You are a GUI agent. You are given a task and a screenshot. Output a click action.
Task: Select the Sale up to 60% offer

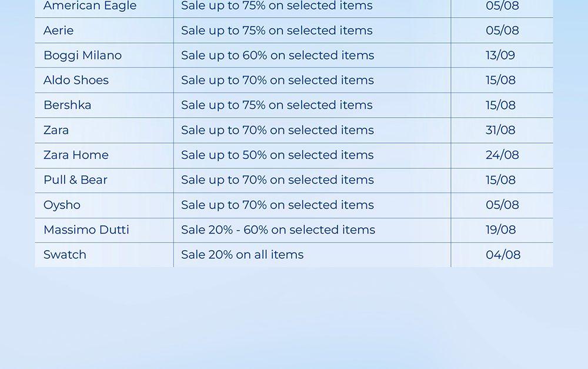coord(278,55)
